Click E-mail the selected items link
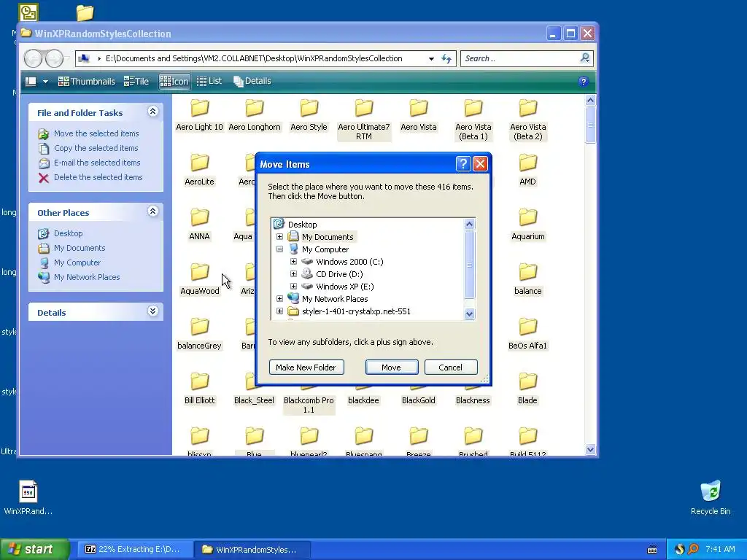Viewport: 747px width, 560px height. pos(97,163)
